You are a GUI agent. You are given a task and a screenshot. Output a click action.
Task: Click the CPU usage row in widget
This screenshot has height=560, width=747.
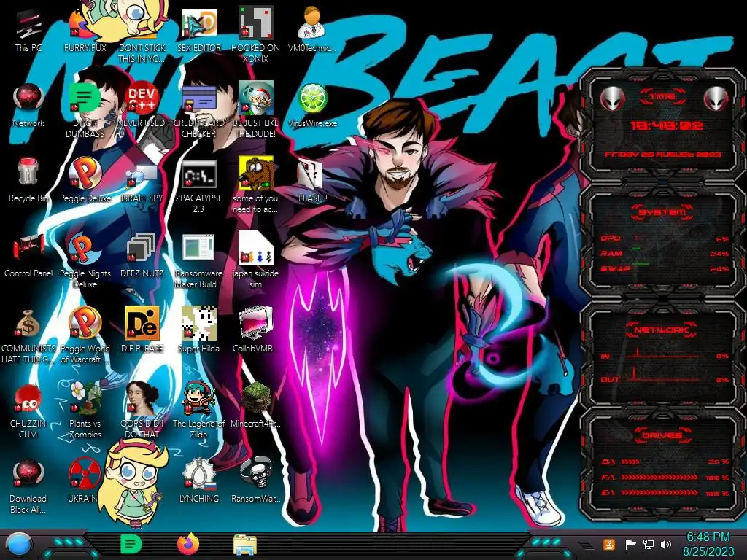pos(665,238)
